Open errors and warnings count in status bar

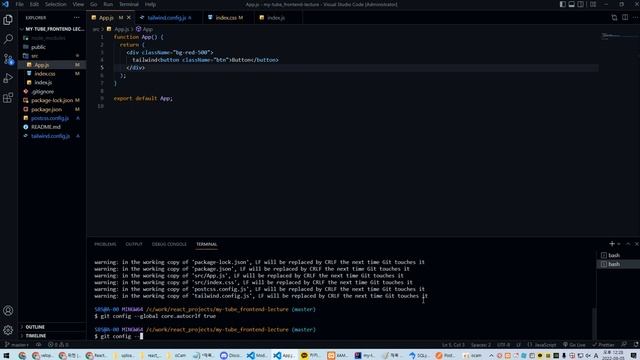point(59,345)
